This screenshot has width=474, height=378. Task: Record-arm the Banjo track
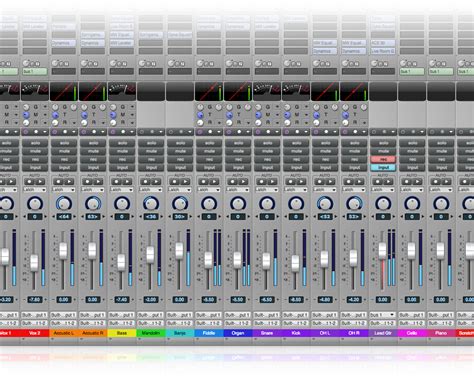180,159
